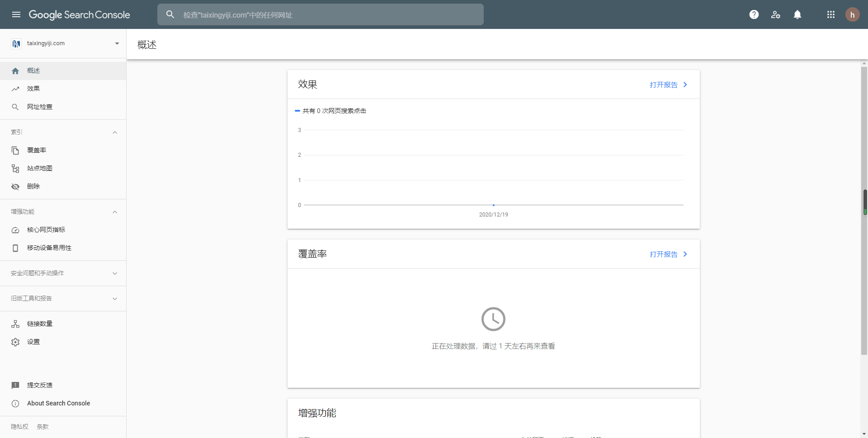This screenshot has width=868, height=438.
Task: Click the speedometer icon beside 核心网页指标
Action: (x=15, y=230)
